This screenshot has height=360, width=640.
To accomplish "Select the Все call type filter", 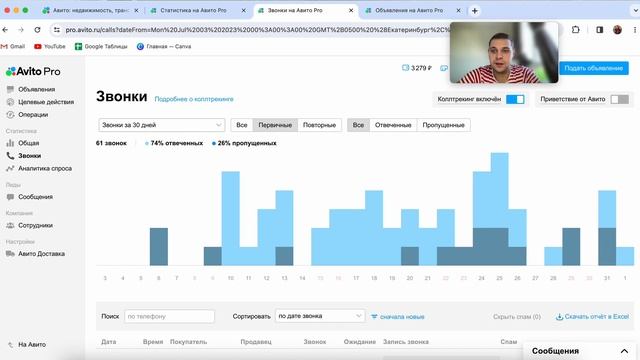I will tap(242, 125).
